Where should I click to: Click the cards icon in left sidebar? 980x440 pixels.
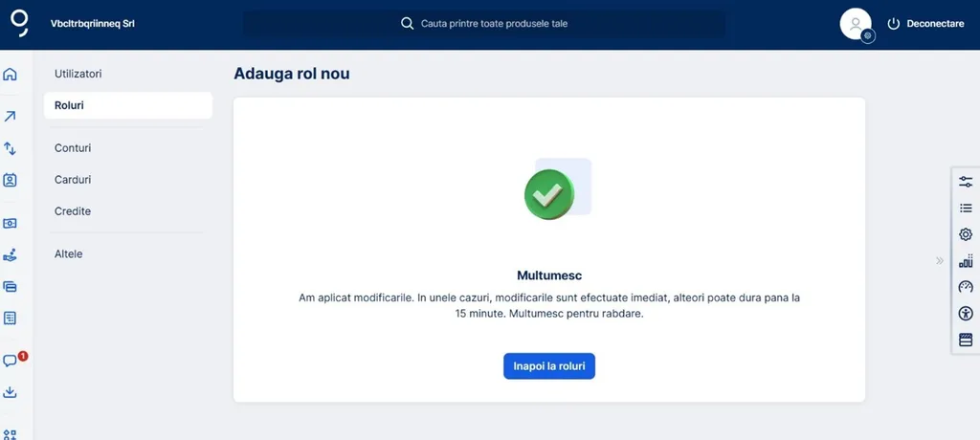[x=11, y=286]
